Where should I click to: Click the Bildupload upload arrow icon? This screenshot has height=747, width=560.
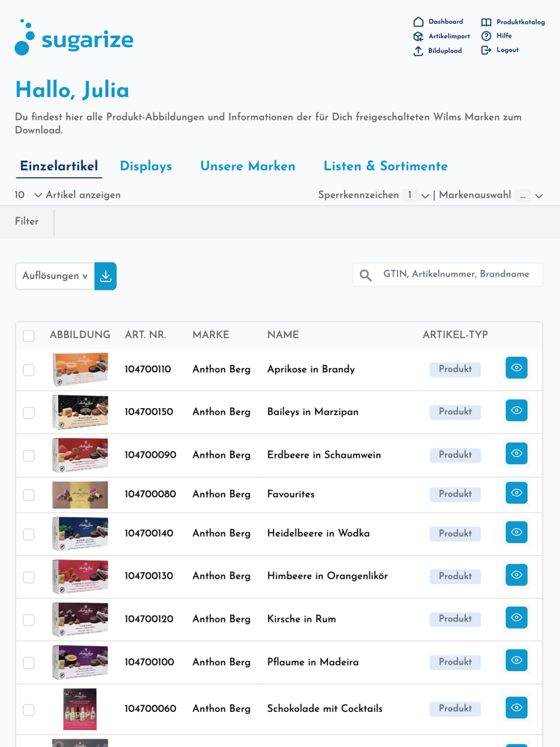(418, 51)
